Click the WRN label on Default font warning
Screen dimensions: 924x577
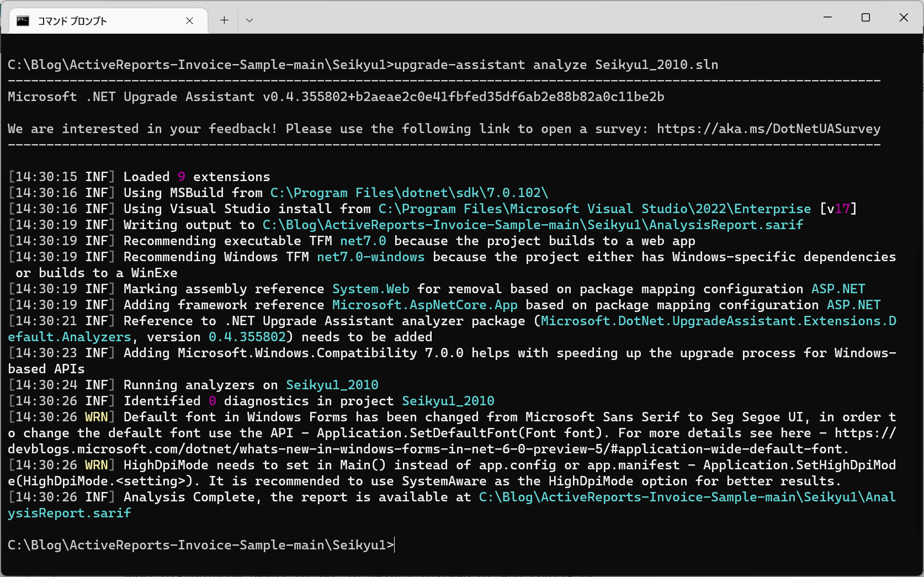pos(97,417)
